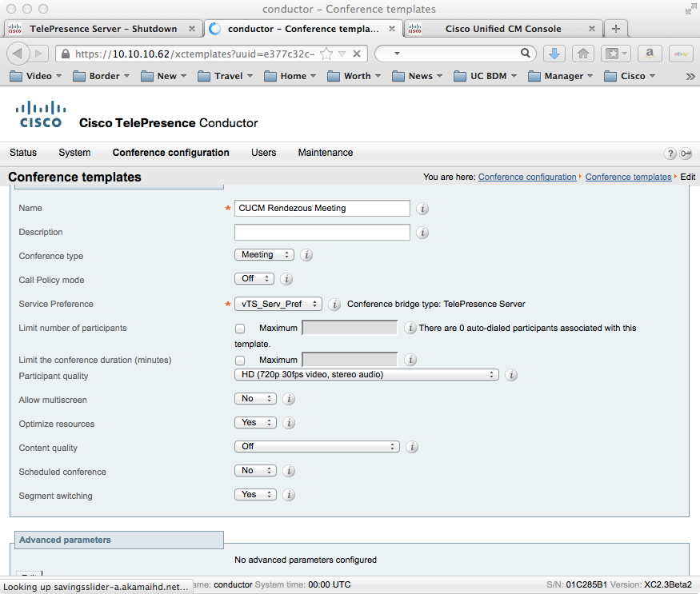Change the Optimize resources dropdown

[x=255, y=422]
